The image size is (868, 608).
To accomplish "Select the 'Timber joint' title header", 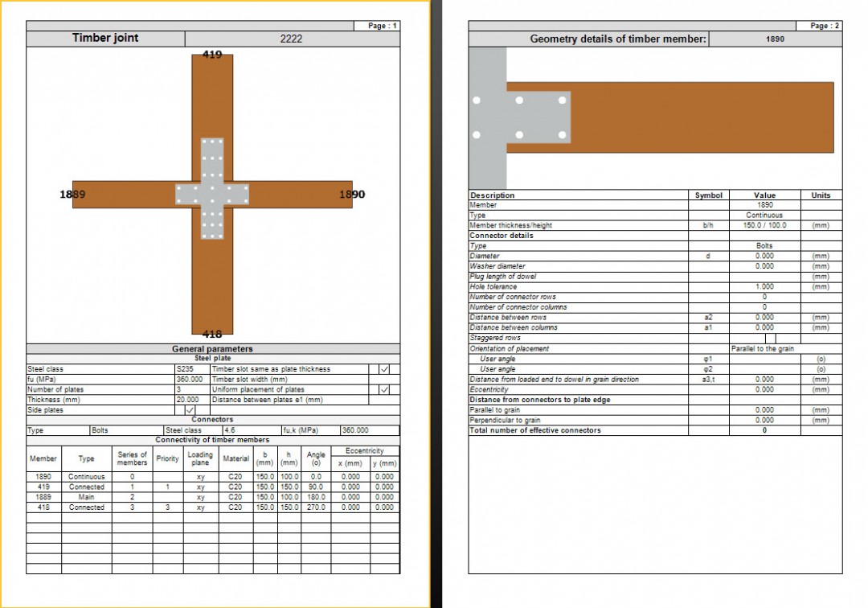I will click(x=104, y=38).
